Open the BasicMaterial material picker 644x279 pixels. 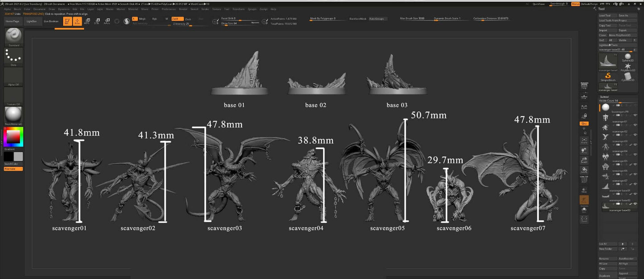pos(13,115)
